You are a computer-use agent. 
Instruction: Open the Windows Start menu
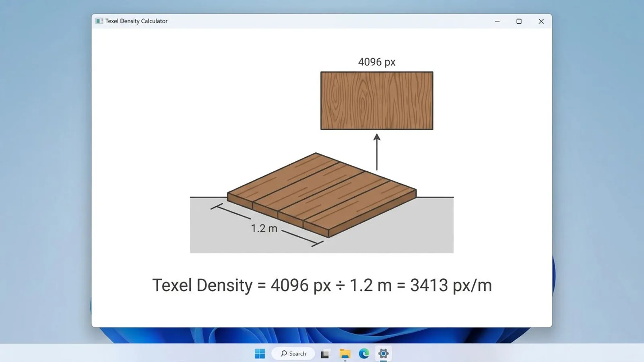click(x=260, y=354)
